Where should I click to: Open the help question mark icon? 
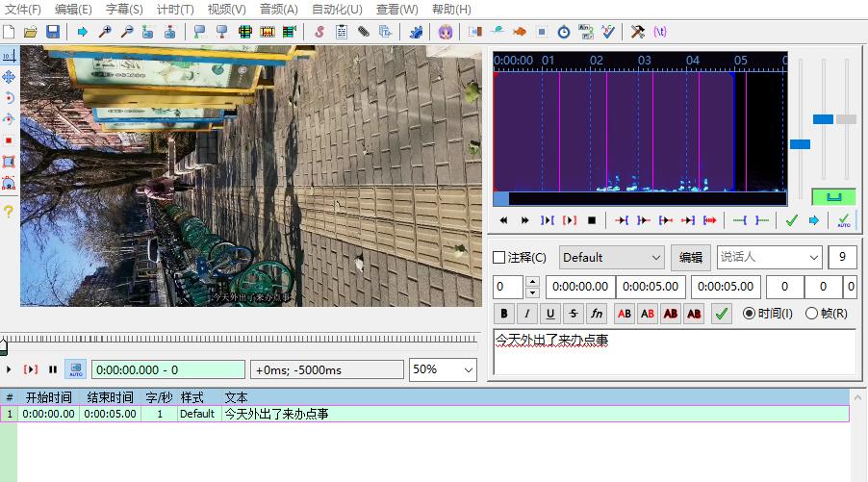9,212
